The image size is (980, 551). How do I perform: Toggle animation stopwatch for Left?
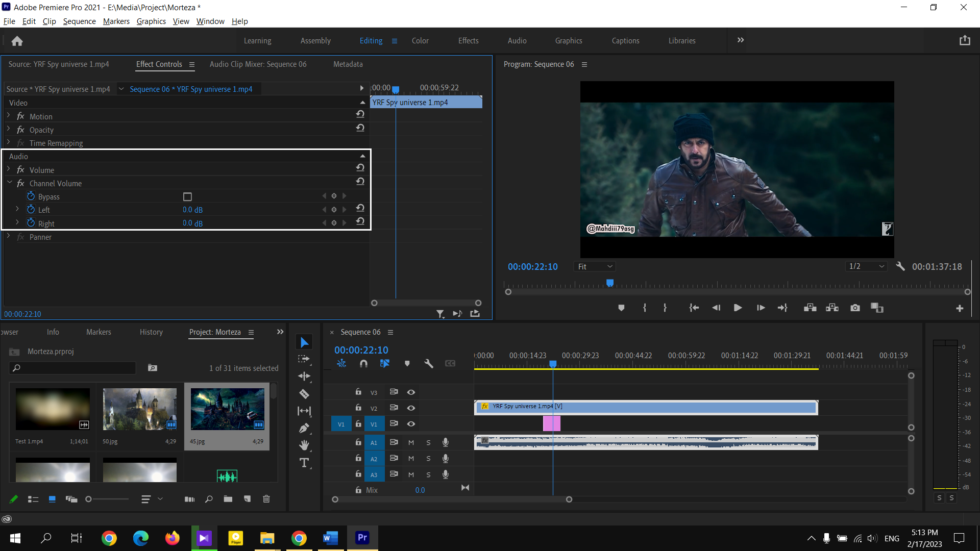pyautogui.click(x=31, y=210)
